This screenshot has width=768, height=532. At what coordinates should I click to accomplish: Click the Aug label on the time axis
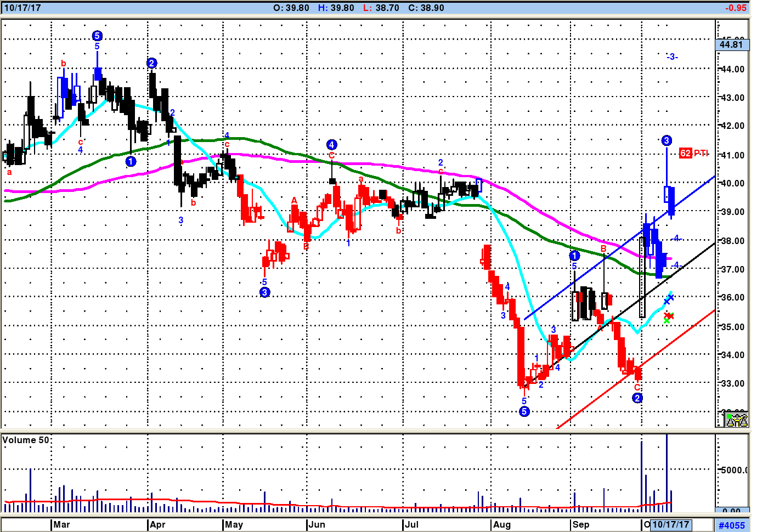501,524
